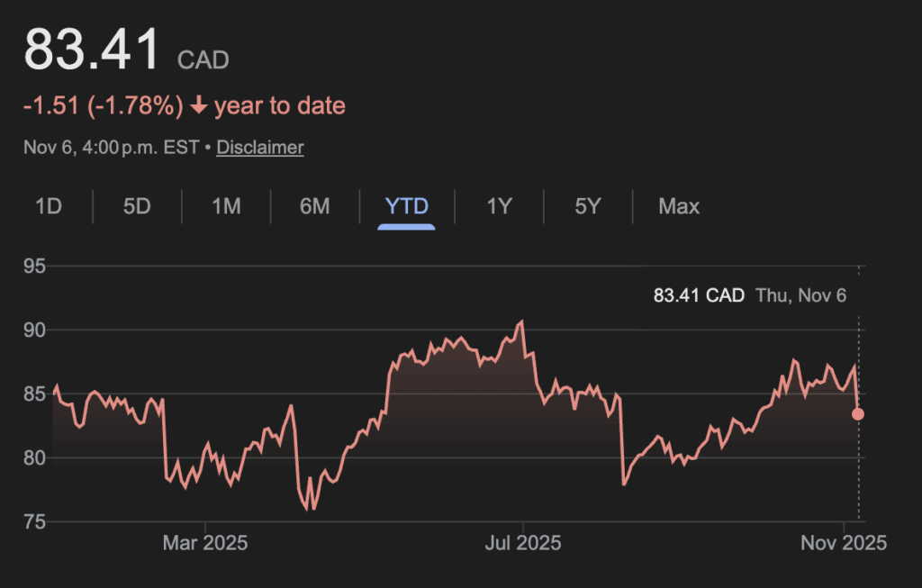The width and height of the screenshot is (922, 588).
Task: Click the "Thu, Nov 6" tooltip date
Action: point(801,295)
